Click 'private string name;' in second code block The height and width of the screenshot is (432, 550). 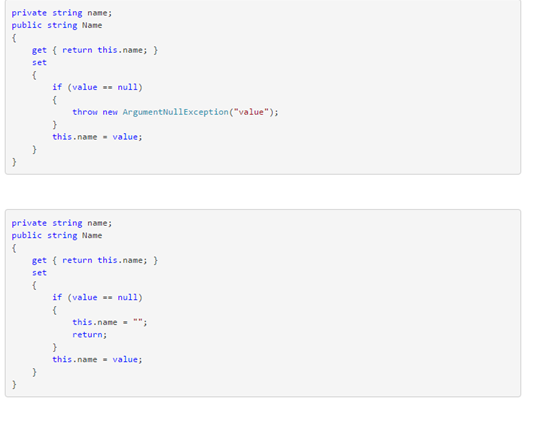62,223
